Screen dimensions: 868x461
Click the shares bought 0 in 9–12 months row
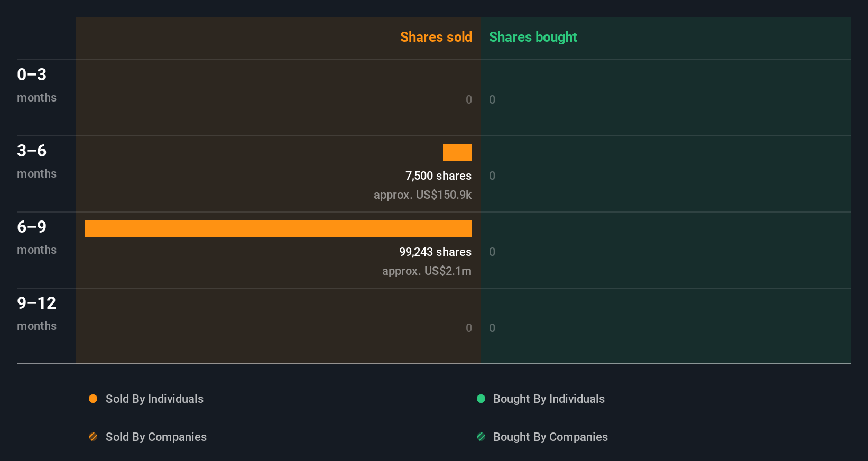point(492,328)
